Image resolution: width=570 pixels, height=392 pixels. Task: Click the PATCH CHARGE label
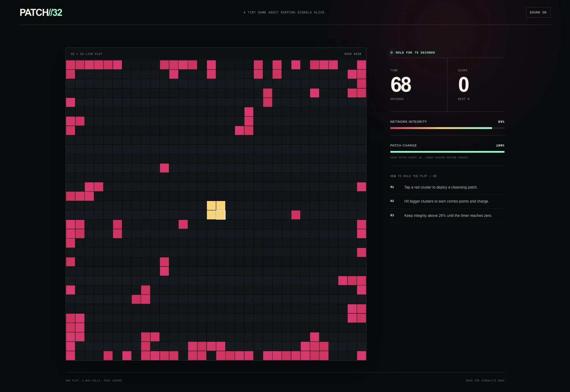click(403, 146)
